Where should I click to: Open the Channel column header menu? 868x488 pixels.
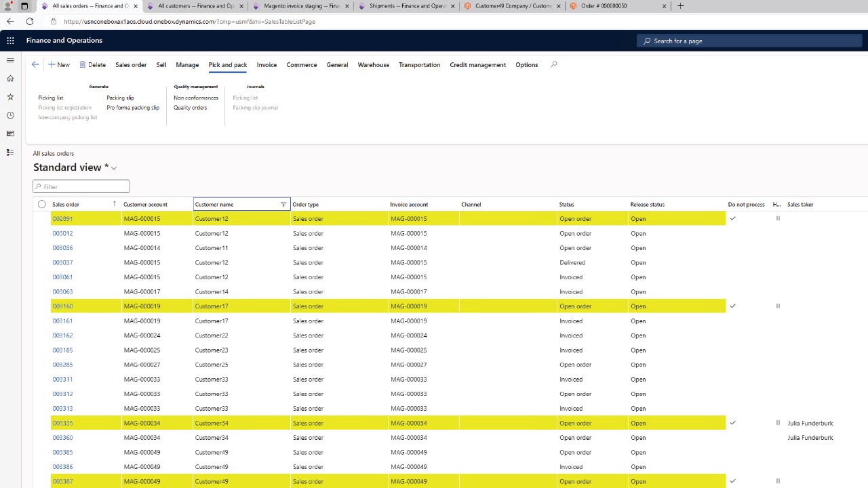pyautogui.click(x=471, y=204)
